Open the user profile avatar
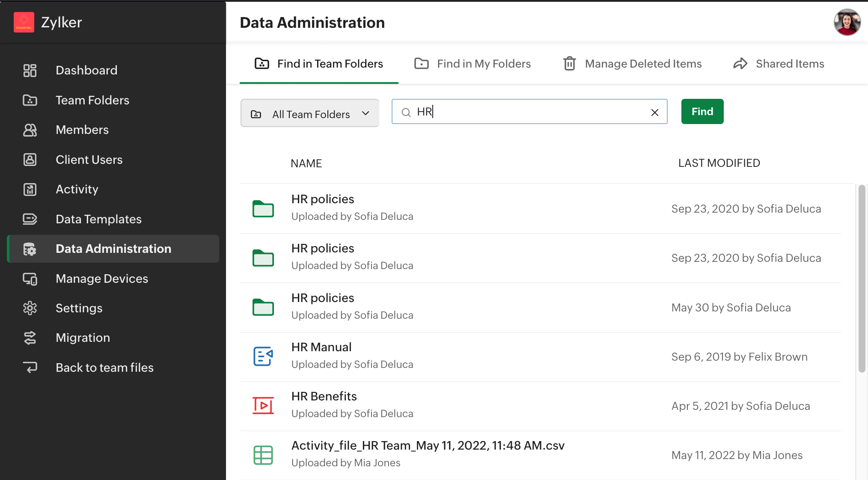 (x=847, y=22)
